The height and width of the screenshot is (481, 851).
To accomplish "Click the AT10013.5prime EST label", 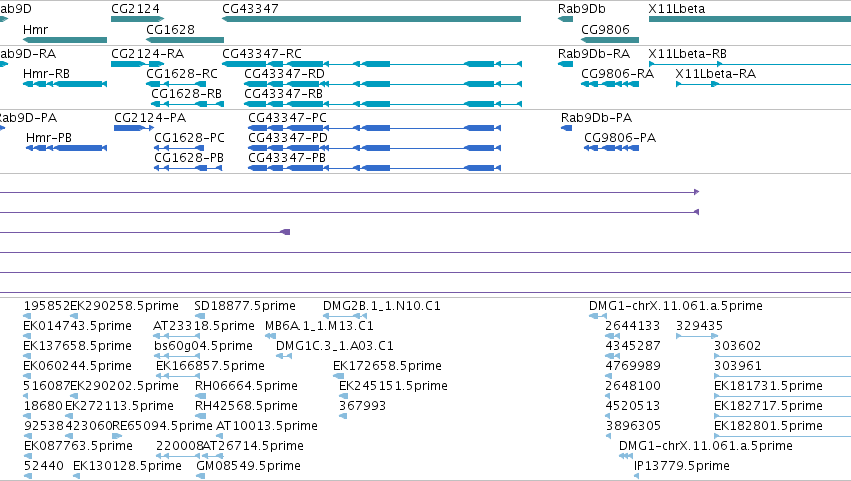I will pyautogui.click(x=266, y=426).
